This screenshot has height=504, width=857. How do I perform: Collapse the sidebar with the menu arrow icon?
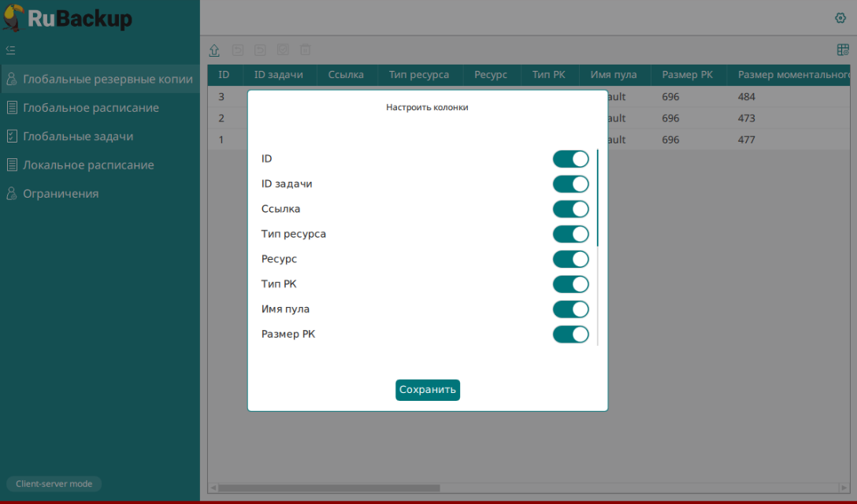click(x=11, y=50)
